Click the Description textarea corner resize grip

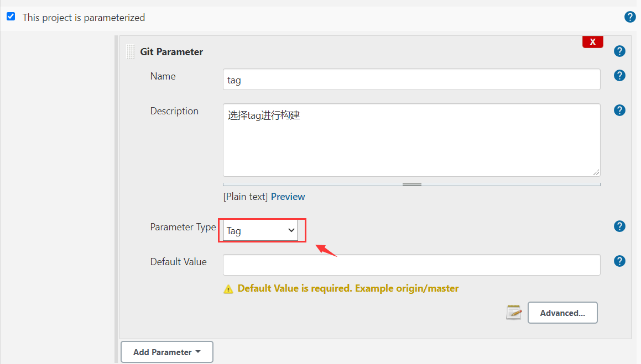596,172
